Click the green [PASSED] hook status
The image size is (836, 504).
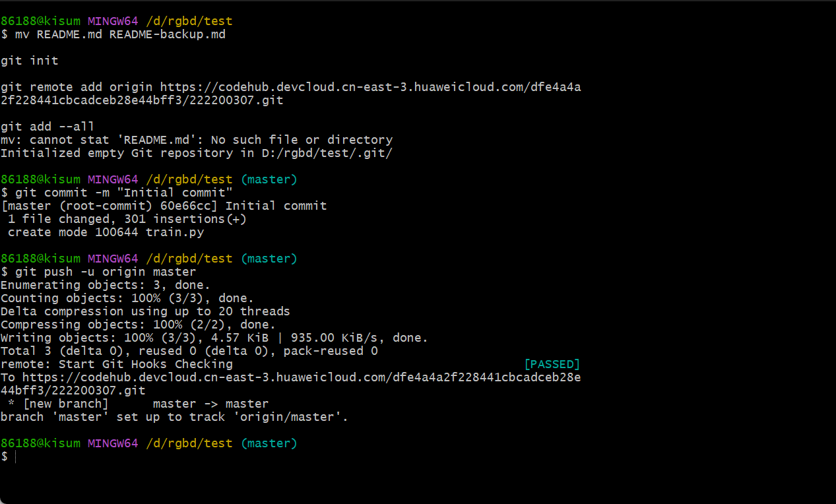tap(552, 364)
